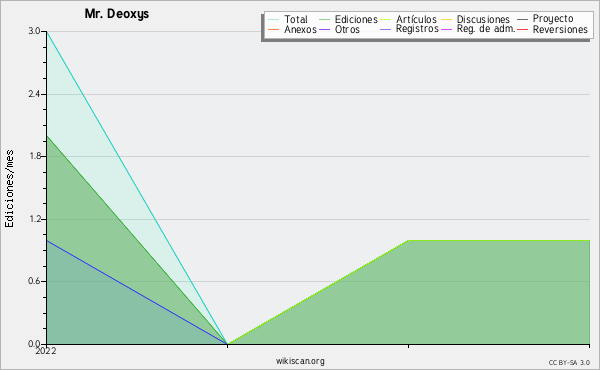
Task: Click the 1.8 y-axis value
Action: coord(34,156)
